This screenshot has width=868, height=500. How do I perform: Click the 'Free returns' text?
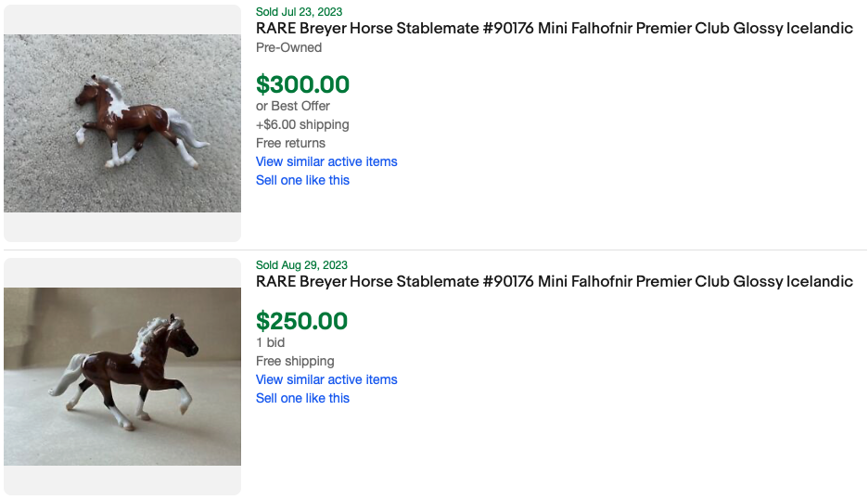[290, 143]
